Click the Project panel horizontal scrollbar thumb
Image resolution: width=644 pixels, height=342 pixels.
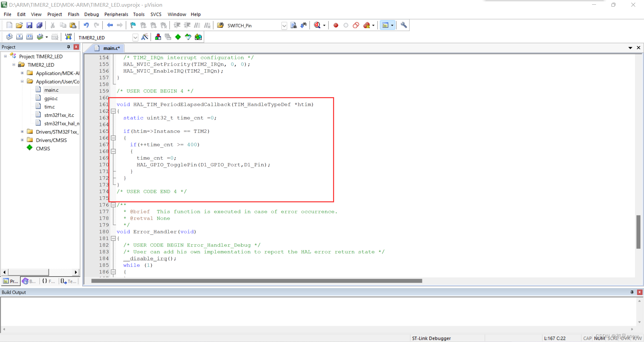[x=29, y=272]
